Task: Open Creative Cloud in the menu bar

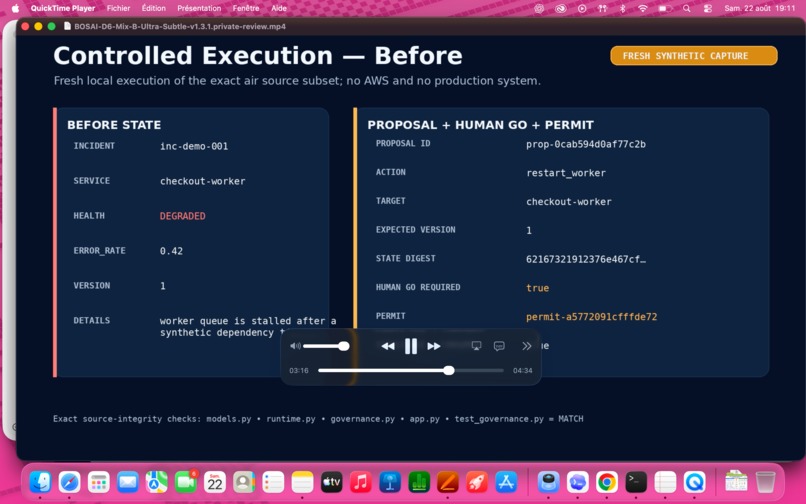Action: pyautogui.click(x=560, y=8)
